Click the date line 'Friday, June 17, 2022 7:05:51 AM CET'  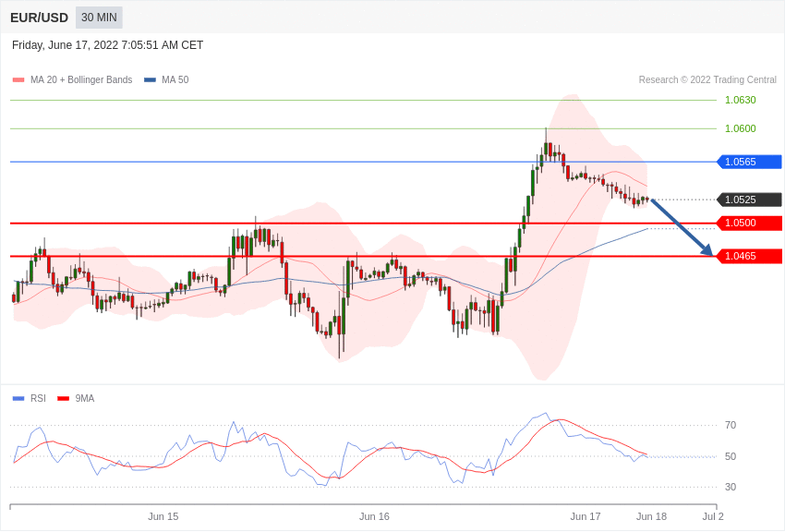108,45
